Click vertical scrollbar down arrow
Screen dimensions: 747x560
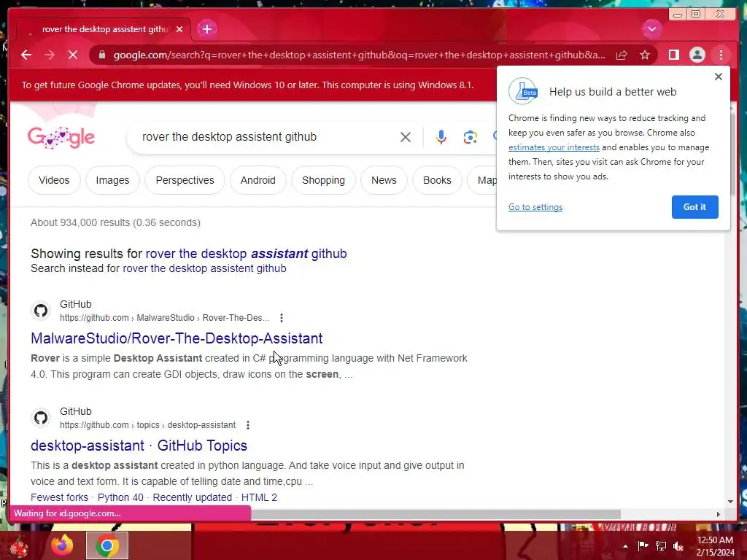click(x=731, y=502)
